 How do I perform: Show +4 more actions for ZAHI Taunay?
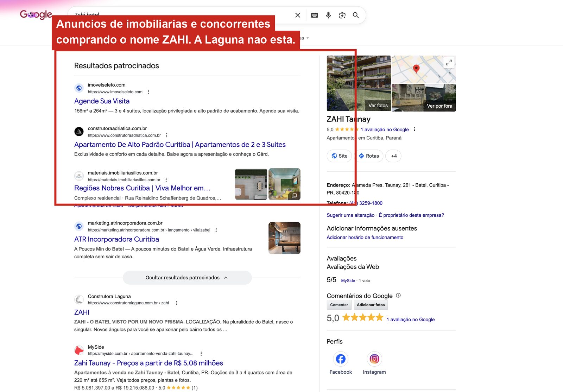coord(393,156)
